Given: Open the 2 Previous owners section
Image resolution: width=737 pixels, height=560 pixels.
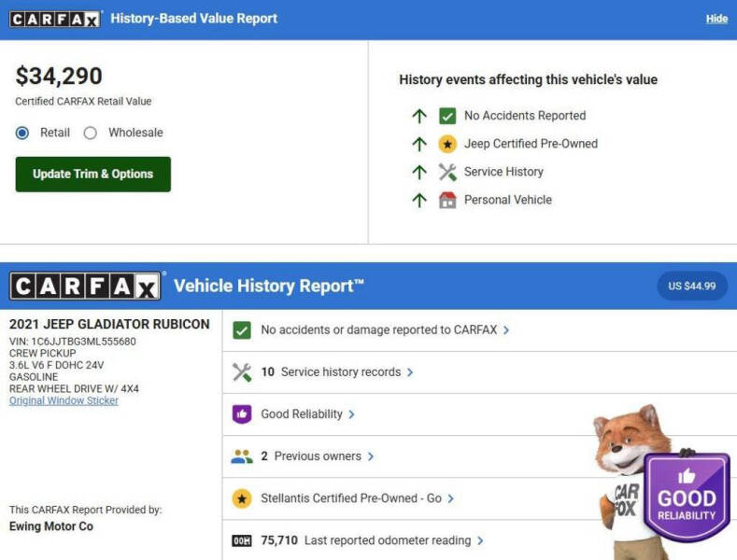Looking at the screenshot, I should coord(318,456).
